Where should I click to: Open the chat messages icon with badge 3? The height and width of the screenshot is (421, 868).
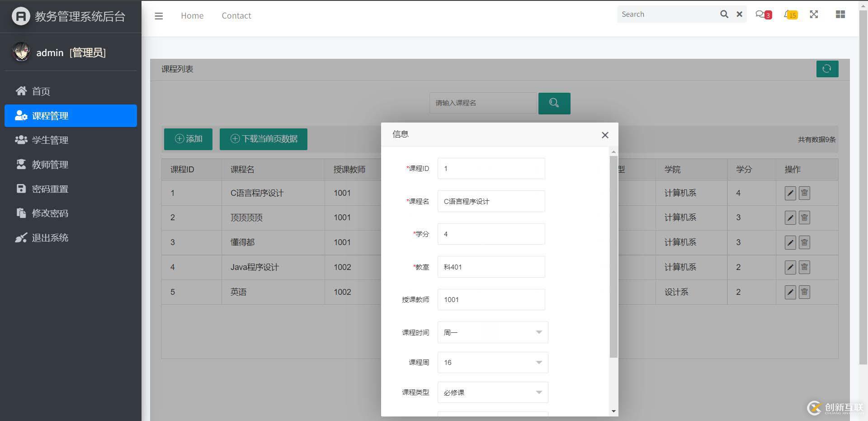(x=762, y=14)
